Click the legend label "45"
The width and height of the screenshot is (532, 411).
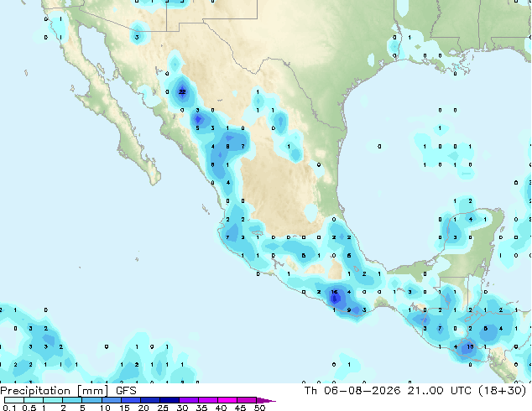point(240,408)
